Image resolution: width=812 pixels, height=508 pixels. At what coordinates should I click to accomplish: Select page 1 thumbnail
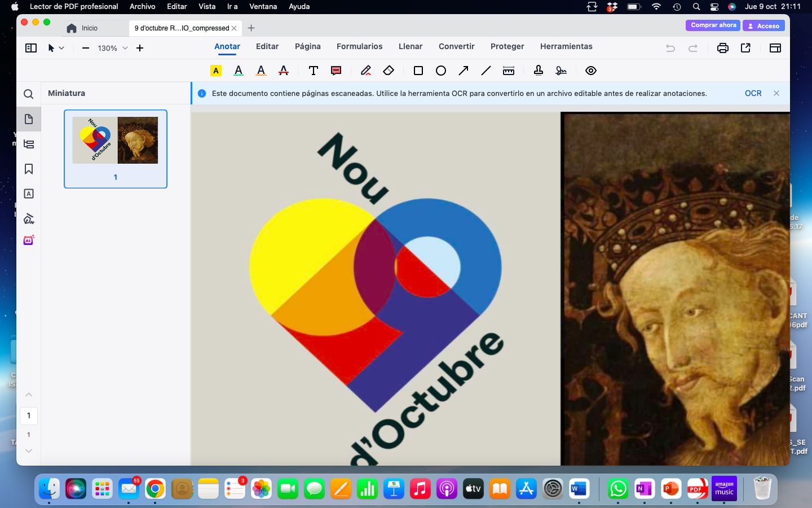(x=116, y=148)
